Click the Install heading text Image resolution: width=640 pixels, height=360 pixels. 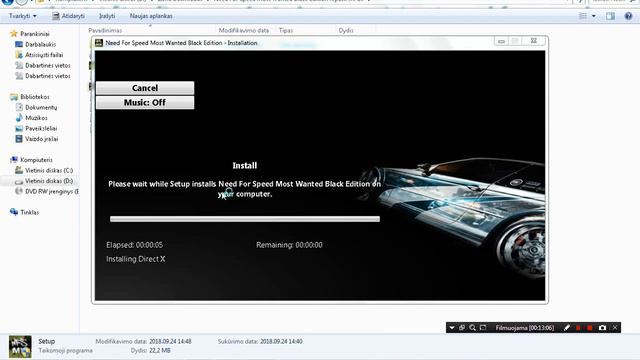click(244, 166)
